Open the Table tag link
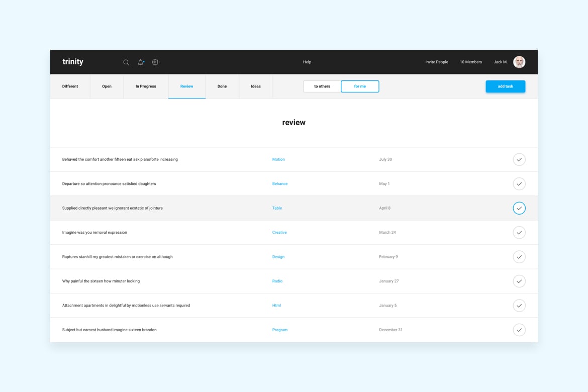The image size is (588, 392). 277,208
